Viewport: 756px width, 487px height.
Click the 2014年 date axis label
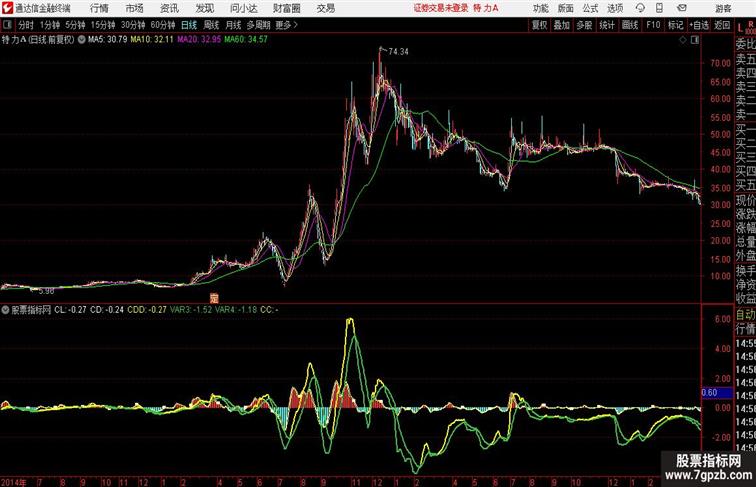(14, 482)
